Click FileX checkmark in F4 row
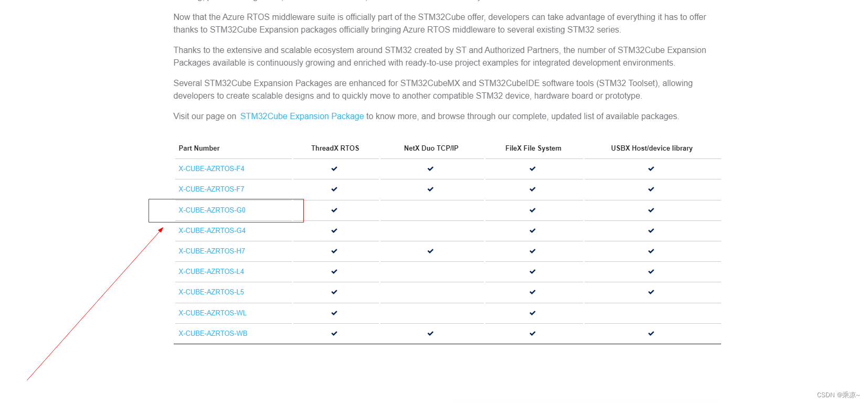This screenshot has height=403, width=868. click(x=533, y=168)
